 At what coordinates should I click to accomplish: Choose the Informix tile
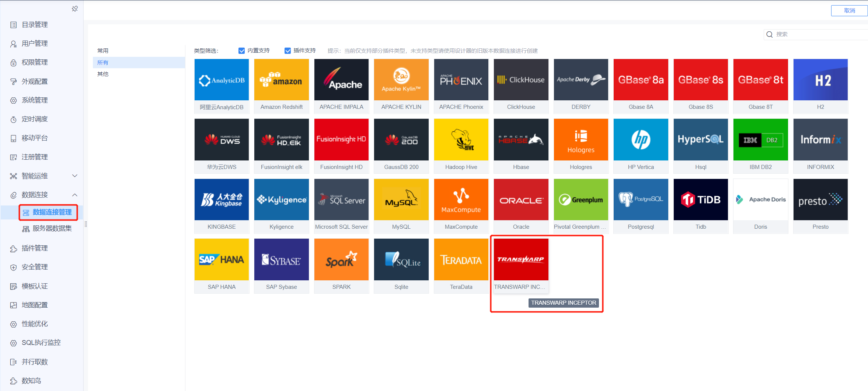click(x=820, y=146)
